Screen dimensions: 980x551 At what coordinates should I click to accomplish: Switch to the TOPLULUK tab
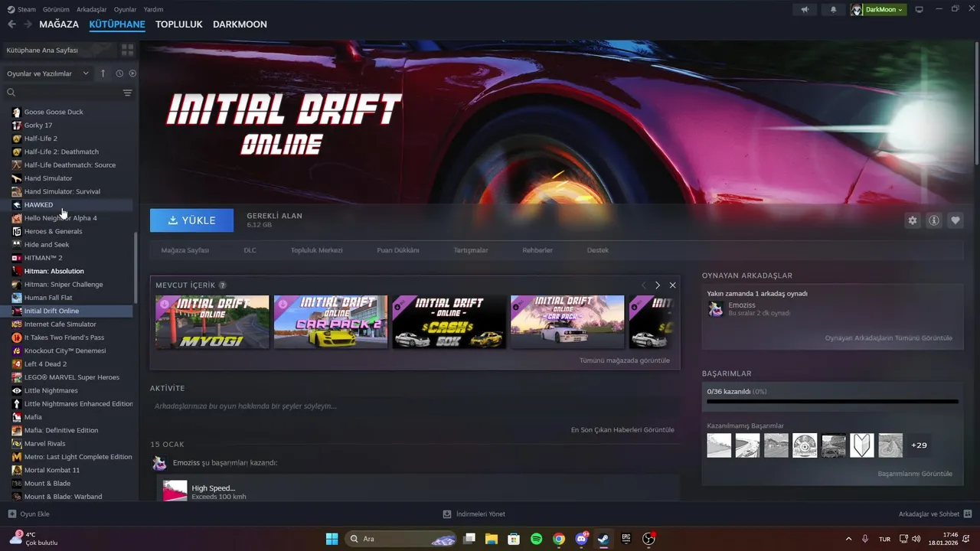(x=179, y=24)
